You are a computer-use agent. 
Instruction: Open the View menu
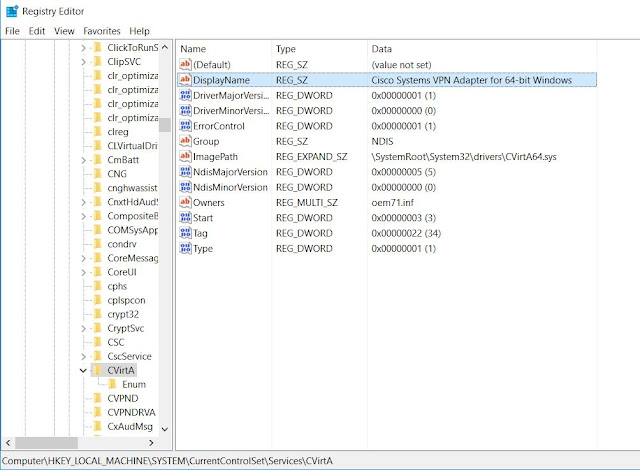pos(64,31)
